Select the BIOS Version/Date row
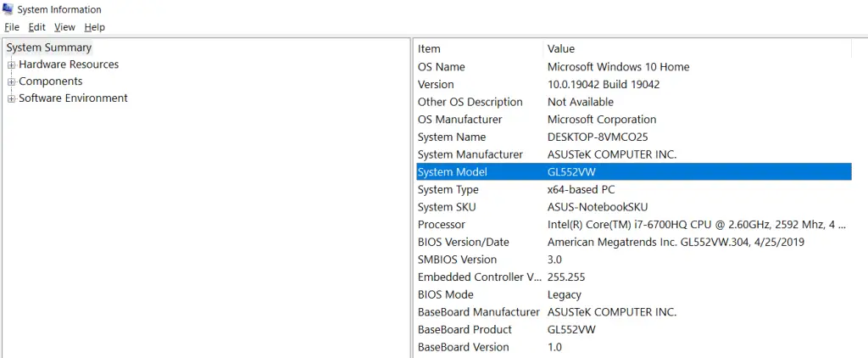The image size is (868, 358). 634,242
